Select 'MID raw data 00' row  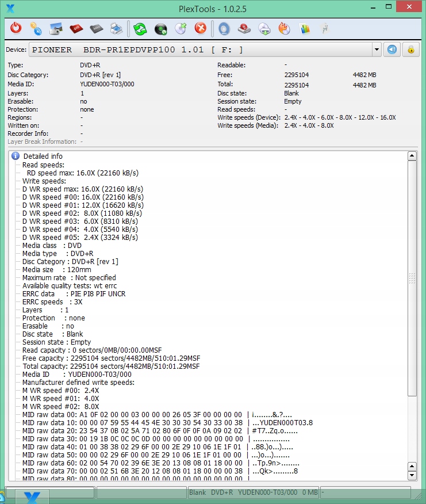click(x=157, y=415)
